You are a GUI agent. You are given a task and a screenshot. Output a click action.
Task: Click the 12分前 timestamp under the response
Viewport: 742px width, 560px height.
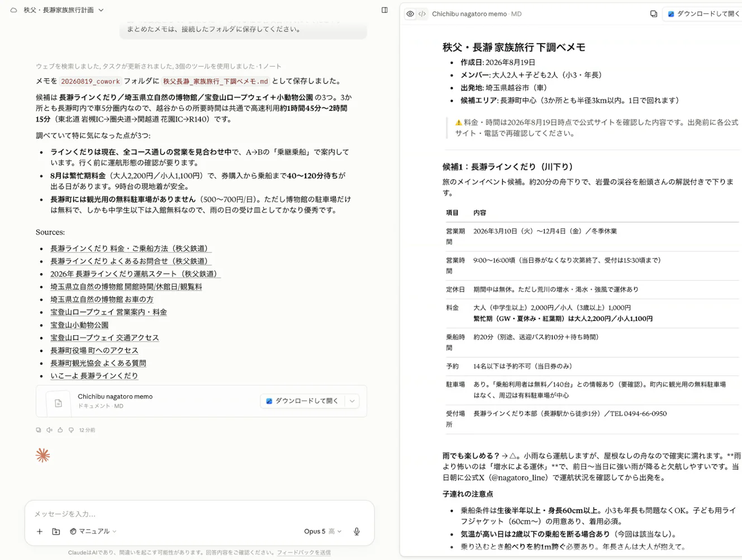87,430
